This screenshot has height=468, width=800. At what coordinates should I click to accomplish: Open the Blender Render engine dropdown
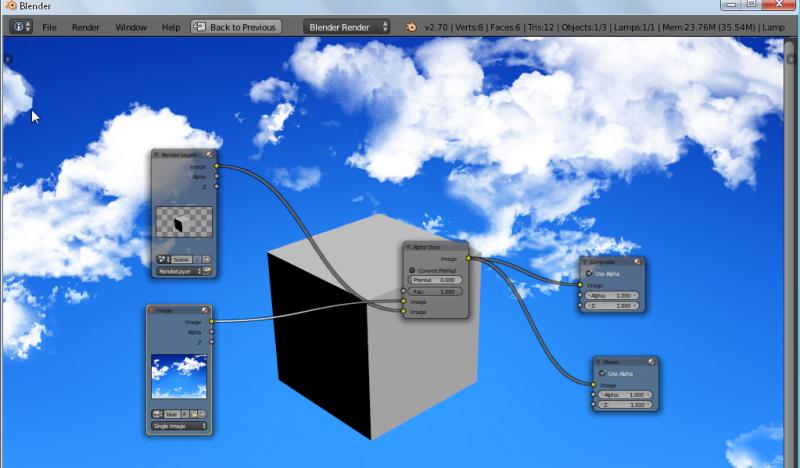click(x=346, y=27)
